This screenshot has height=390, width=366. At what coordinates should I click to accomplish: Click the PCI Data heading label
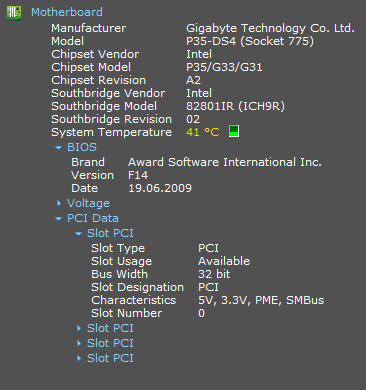pos(93,218)
